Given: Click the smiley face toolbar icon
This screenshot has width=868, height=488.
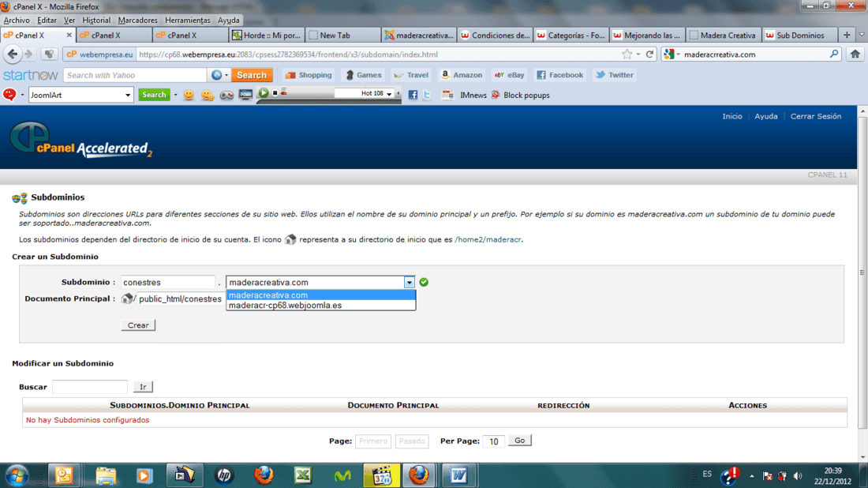Looking at the screenshot, I should (189, 95).
